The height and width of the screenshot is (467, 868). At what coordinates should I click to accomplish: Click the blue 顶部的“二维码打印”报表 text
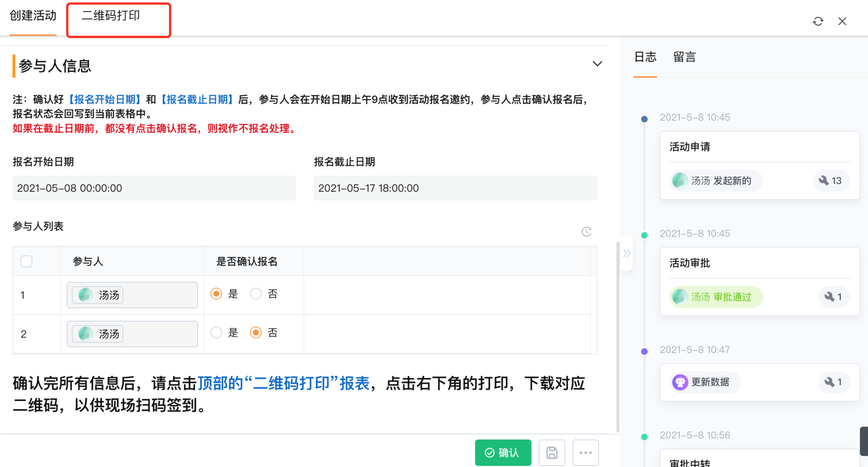click(283, 383)
